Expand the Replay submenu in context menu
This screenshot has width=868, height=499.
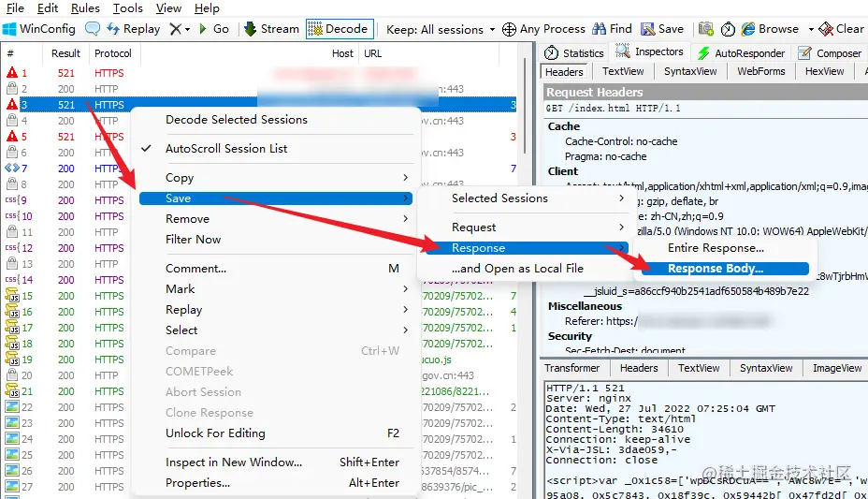click(276, 310)
